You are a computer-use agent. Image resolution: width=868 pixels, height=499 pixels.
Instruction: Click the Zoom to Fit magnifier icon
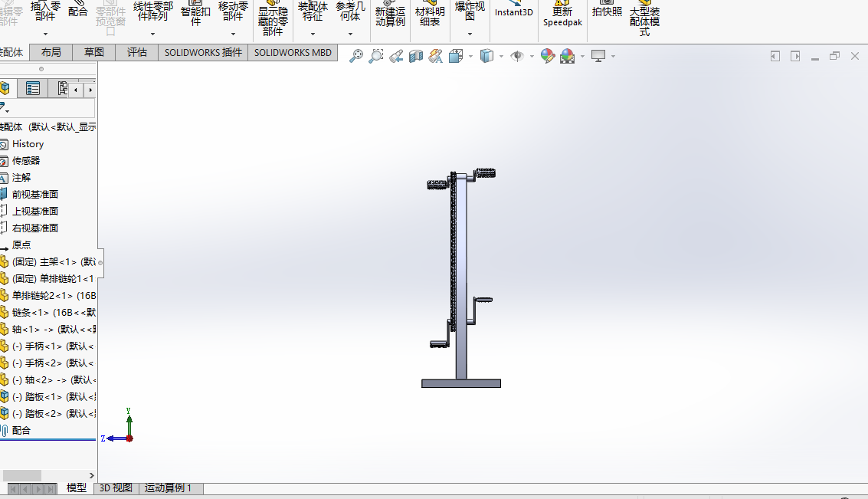(x=356, y=56)
